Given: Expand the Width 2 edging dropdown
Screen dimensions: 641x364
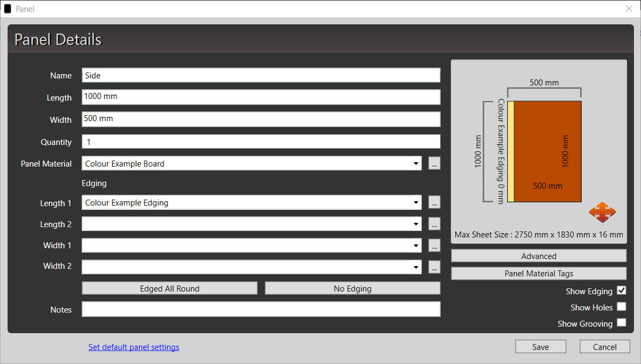Looking at the screenshot, I should click(416, 267).
